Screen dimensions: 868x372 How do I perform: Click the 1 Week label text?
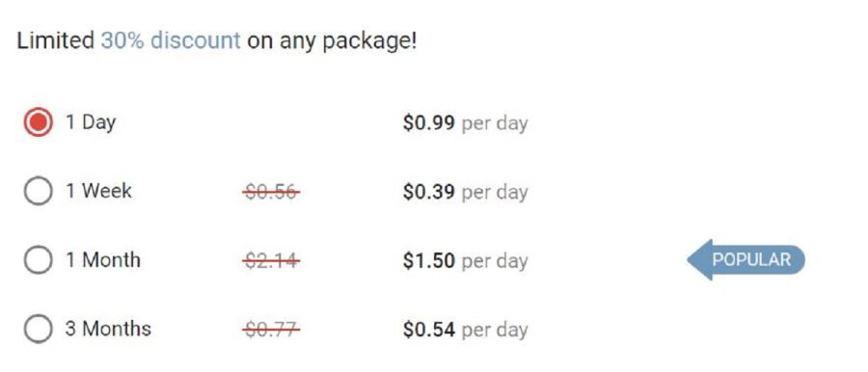(x=98, y=191)
